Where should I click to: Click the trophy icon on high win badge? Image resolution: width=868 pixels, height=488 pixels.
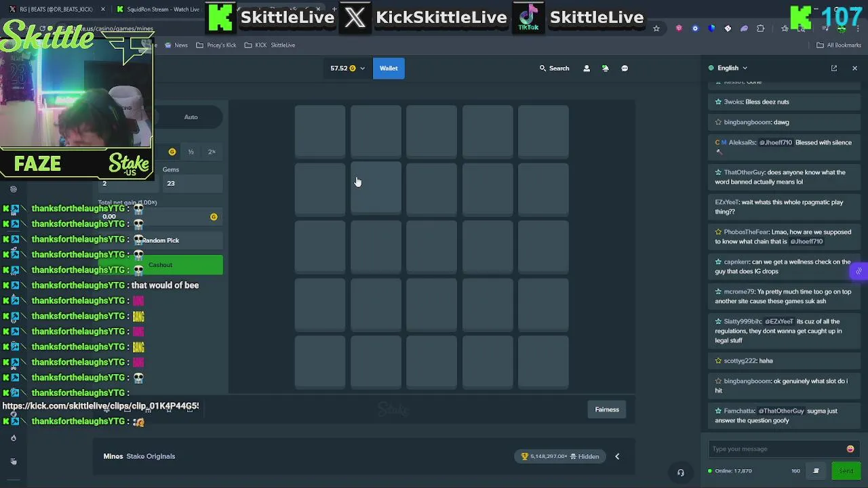(x=524, y=457)
